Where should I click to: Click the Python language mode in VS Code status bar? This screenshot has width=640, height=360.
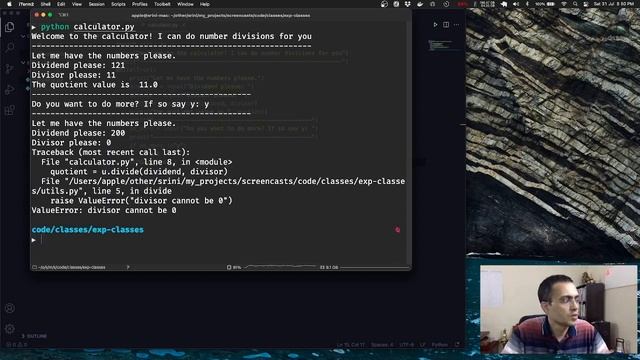439,345
